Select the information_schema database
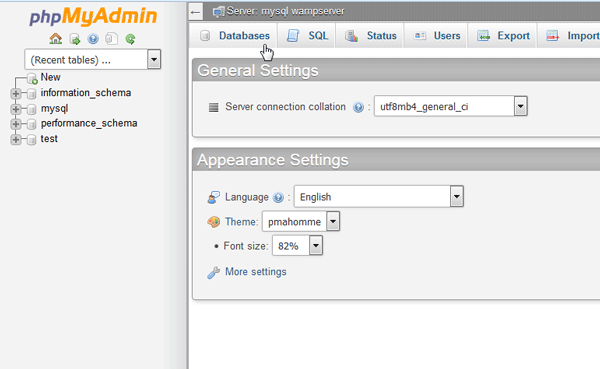 click(x=86, y=93)
